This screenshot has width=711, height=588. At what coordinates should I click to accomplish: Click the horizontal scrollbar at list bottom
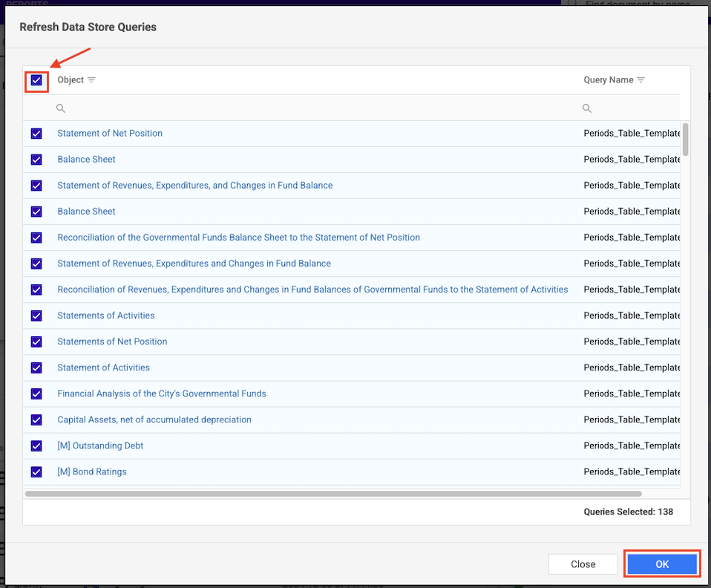(x=333, y=494)
